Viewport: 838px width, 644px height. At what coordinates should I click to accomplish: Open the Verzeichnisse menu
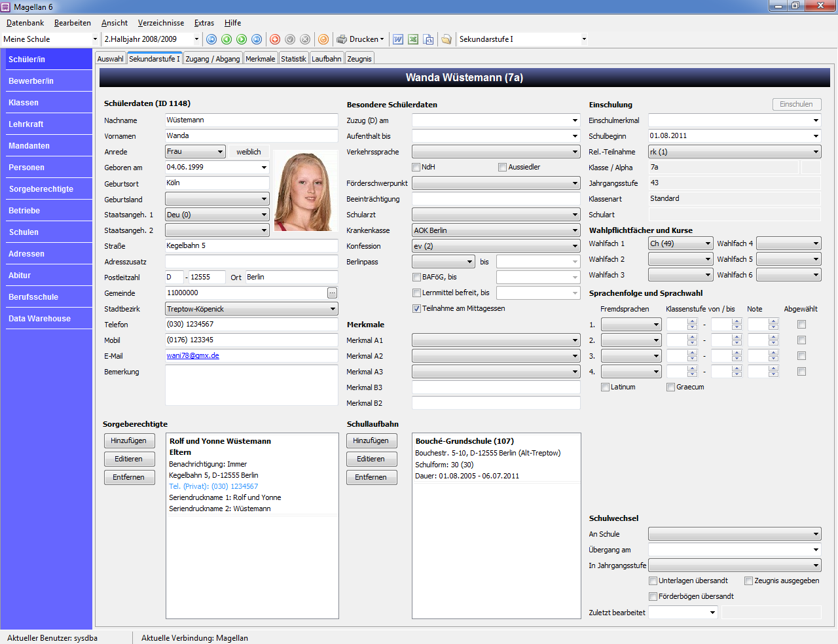pos(161,23)
